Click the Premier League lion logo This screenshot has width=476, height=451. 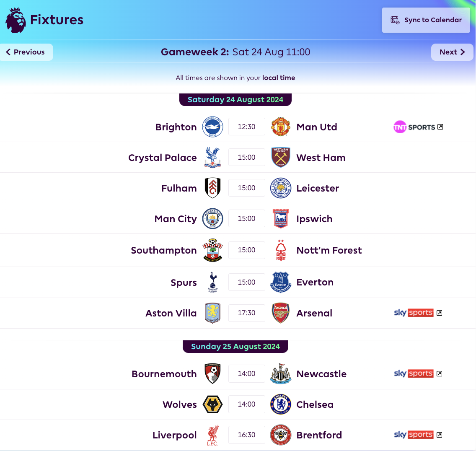coord(15,20)
